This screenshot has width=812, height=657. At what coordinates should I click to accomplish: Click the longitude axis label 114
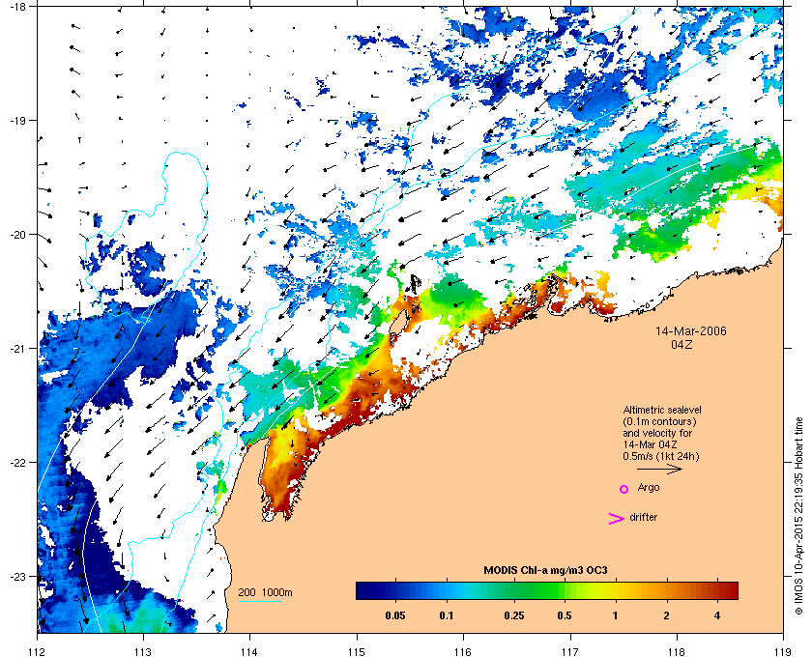click(x=249, y=651)
